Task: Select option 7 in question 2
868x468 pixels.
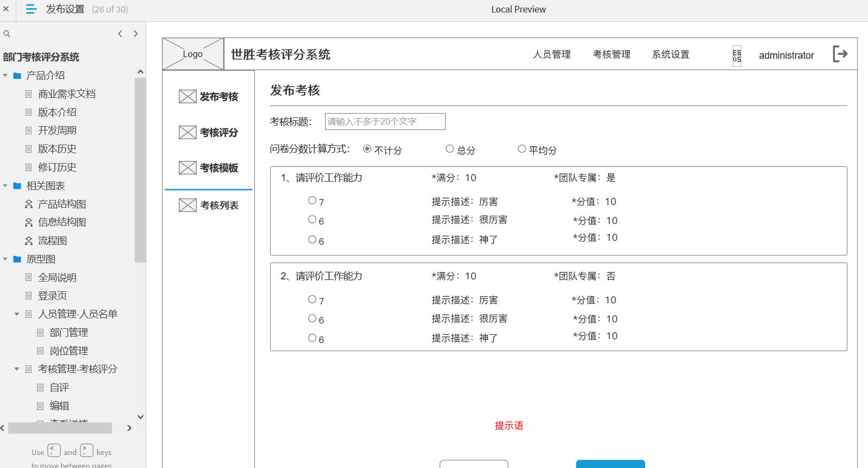Action: [x=312, y=299]
